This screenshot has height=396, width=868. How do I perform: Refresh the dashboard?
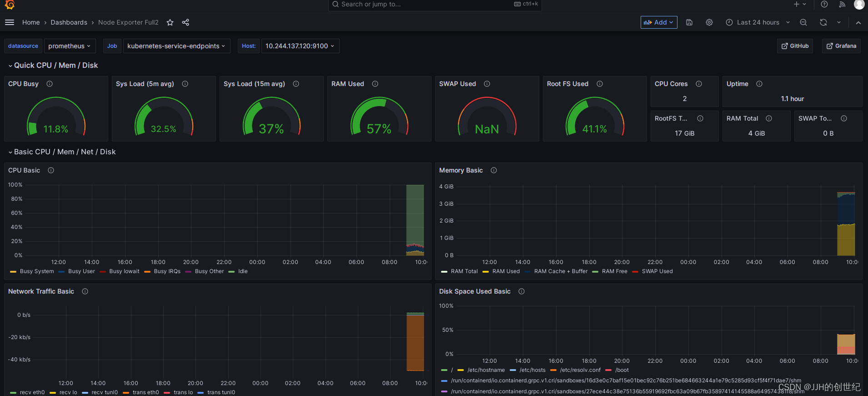point(823,22)
